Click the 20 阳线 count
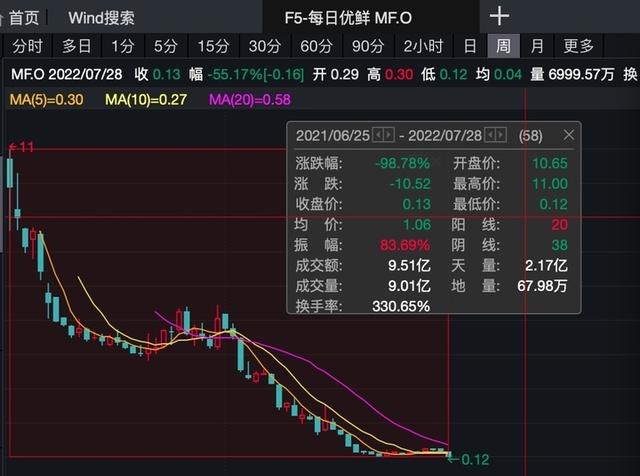The image size is (640, 476). click(x=560, y=225)
